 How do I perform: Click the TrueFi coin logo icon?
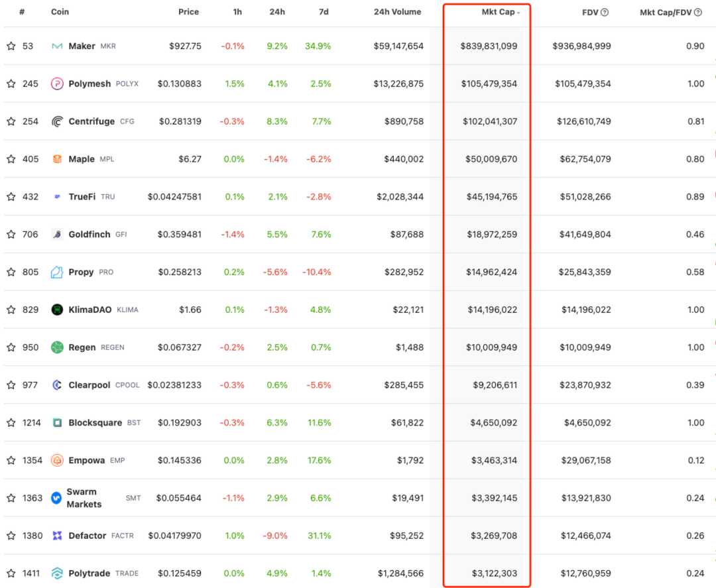tap(57, 197)
